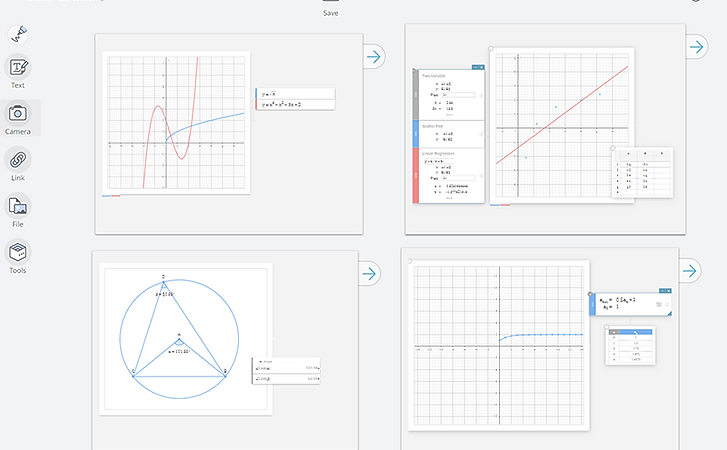This screenshot has width=727, height=450.
Task: Open the Tools box
Action: [x=18, y=257]
